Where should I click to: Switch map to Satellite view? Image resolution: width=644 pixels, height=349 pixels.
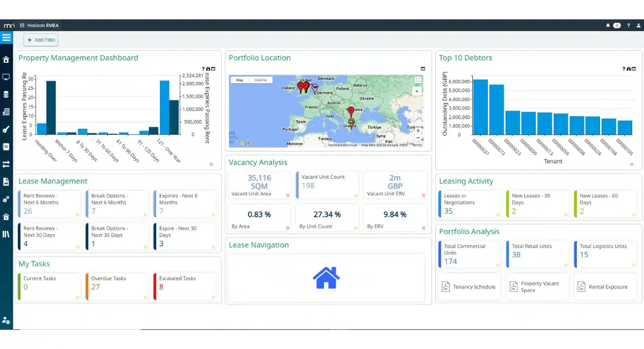click(260, 80)
